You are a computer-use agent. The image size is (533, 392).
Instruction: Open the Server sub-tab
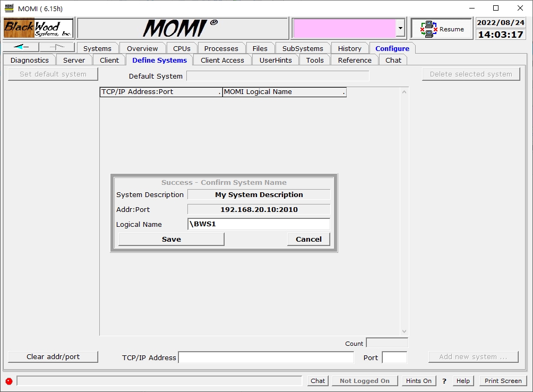click(74, 60)
